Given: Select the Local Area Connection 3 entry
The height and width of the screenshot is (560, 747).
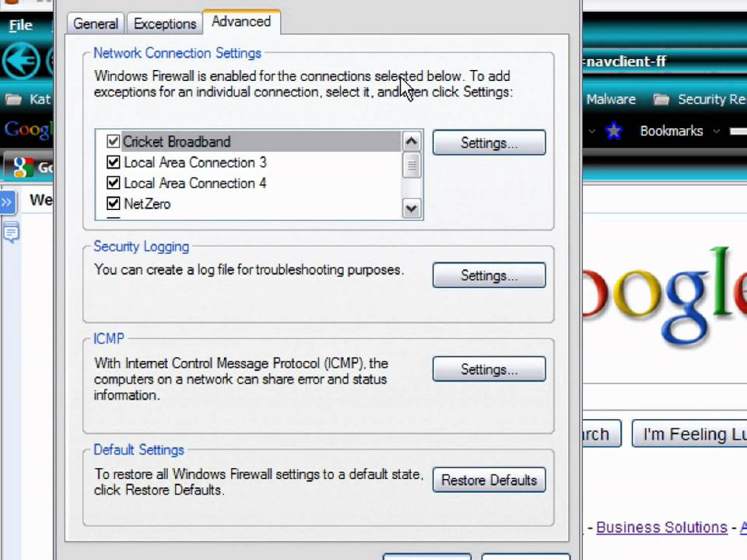Looking at the screenshot, I should [195, 163].
